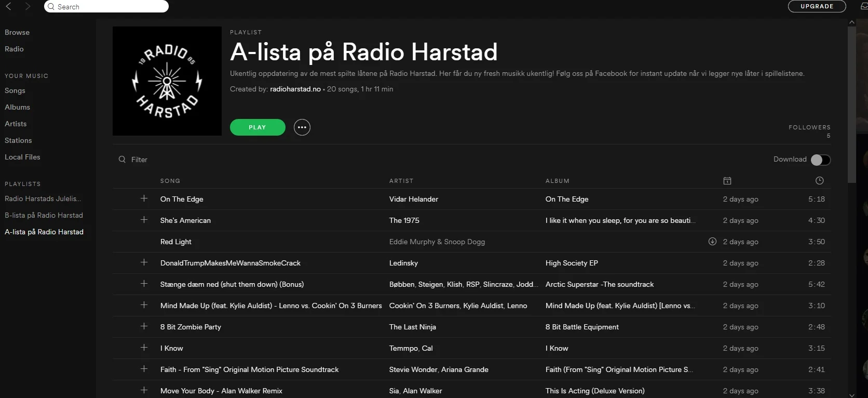Screen dimensions: 868x398
Task: Go forward with the right arrow
Action: click(x=28, y=6)
